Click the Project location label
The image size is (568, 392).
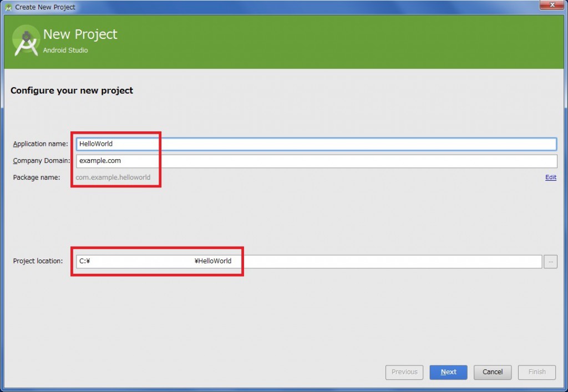[x=37, y=261]
